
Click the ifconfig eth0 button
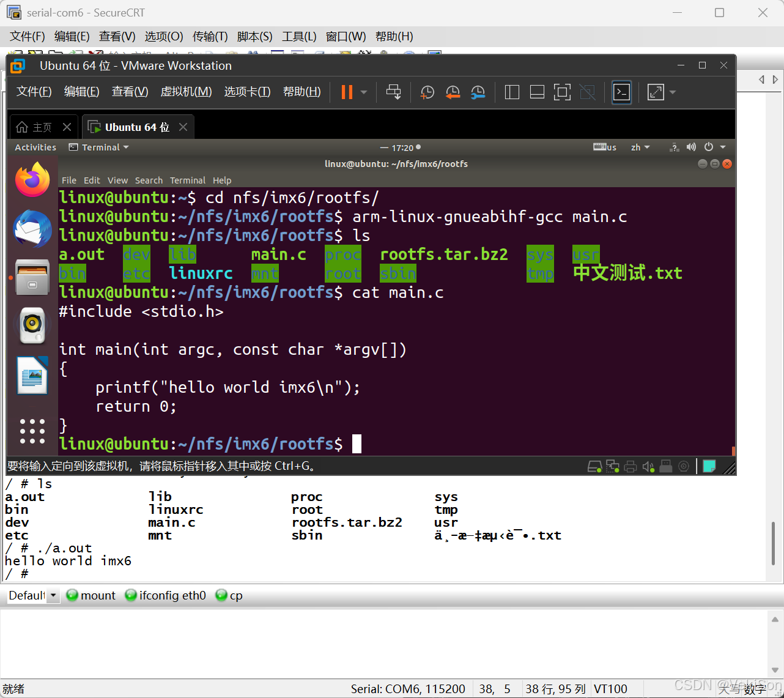166,595
